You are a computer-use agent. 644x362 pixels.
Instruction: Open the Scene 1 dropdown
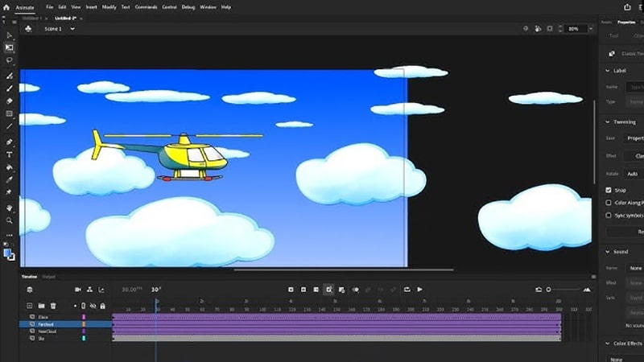click(x=72, y=29)
